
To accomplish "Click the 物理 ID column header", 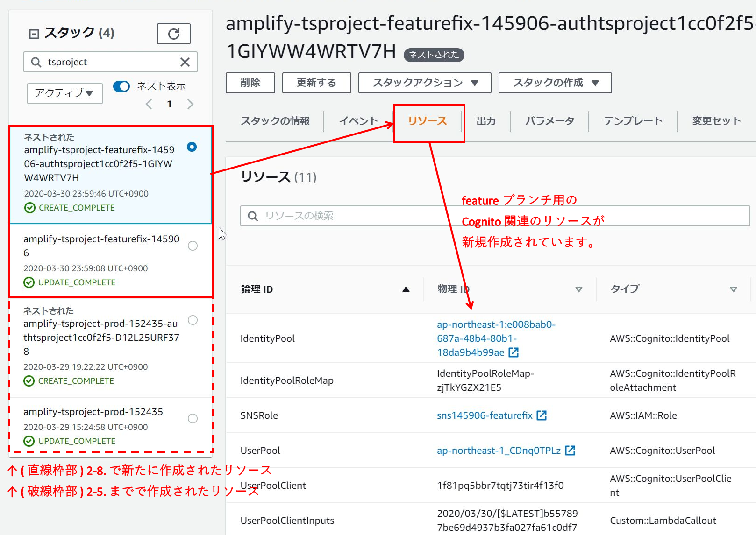I will 453,289.
